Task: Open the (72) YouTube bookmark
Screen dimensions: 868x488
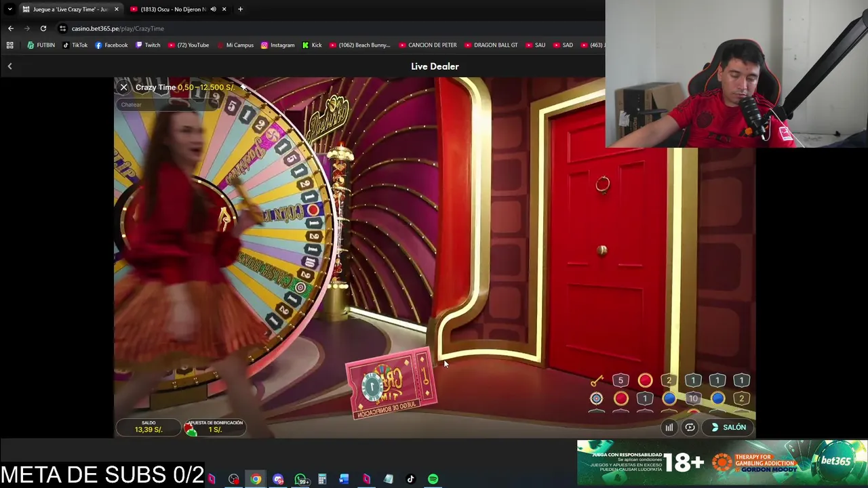Action: tap(188, 45)
